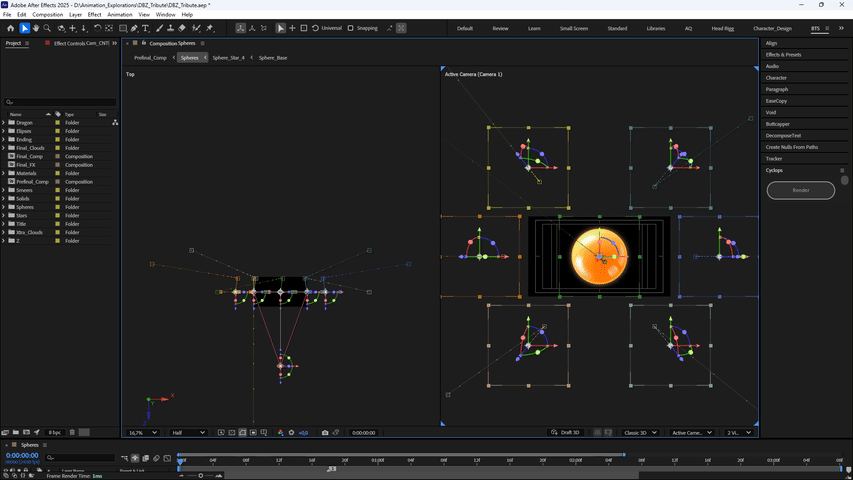853x480 pixels.
Task: Click the timeline zoom slider handle
Action: tap(200, 476)
